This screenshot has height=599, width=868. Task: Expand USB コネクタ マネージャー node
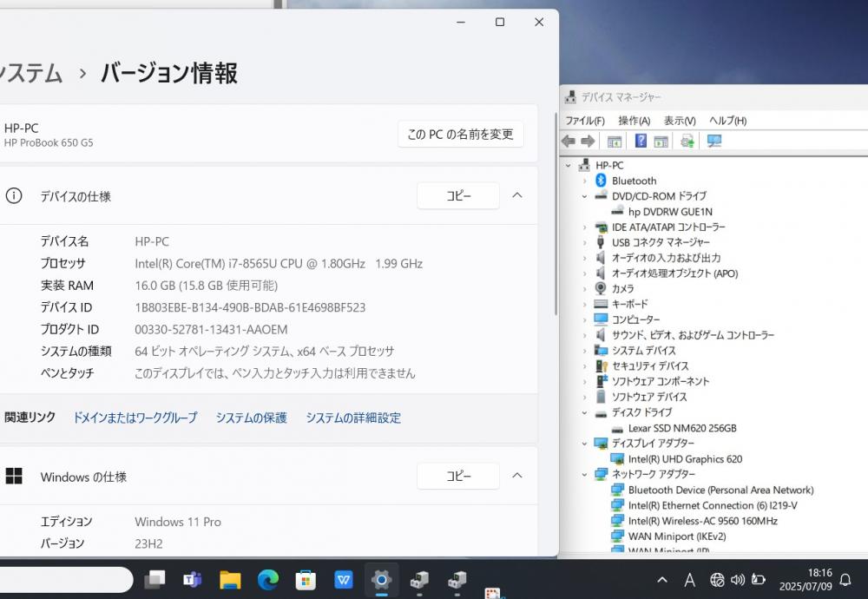pyautogui.click(x=584, y=242)
